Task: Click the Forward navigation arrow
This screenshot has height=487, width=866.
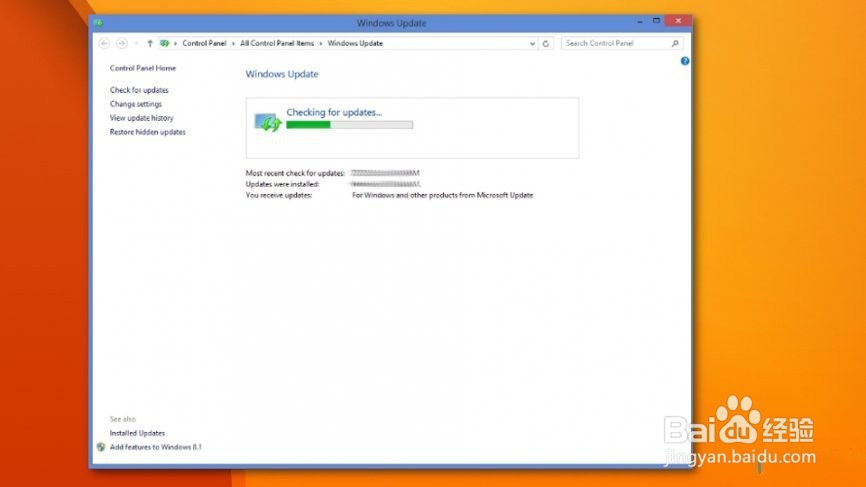Action: click(122, 43)
